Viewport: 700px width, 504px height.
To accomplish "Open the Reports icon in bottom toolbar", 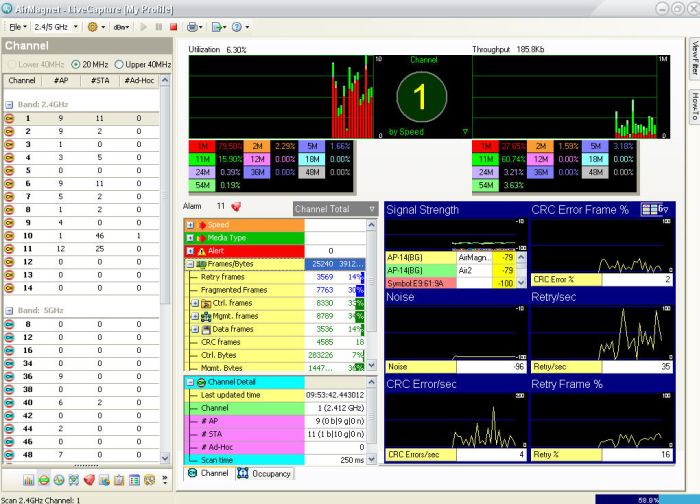I will pos(150,480).
